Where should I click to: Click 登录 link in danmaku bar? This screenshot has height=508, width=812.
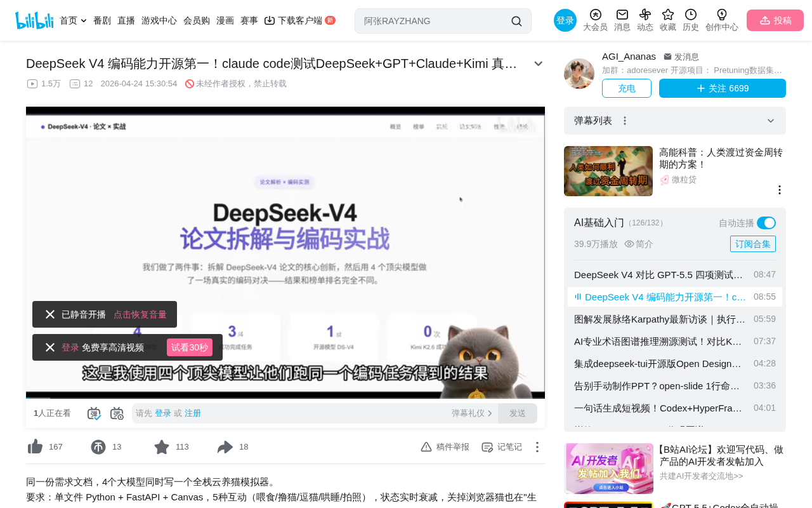163,413
